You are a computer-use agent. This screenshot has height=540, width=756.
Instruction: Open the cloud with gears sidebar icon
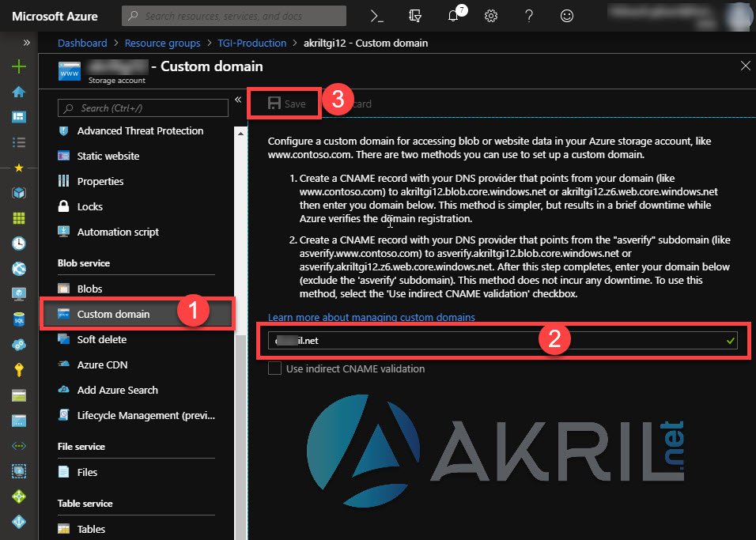click(x=19, y=345)
